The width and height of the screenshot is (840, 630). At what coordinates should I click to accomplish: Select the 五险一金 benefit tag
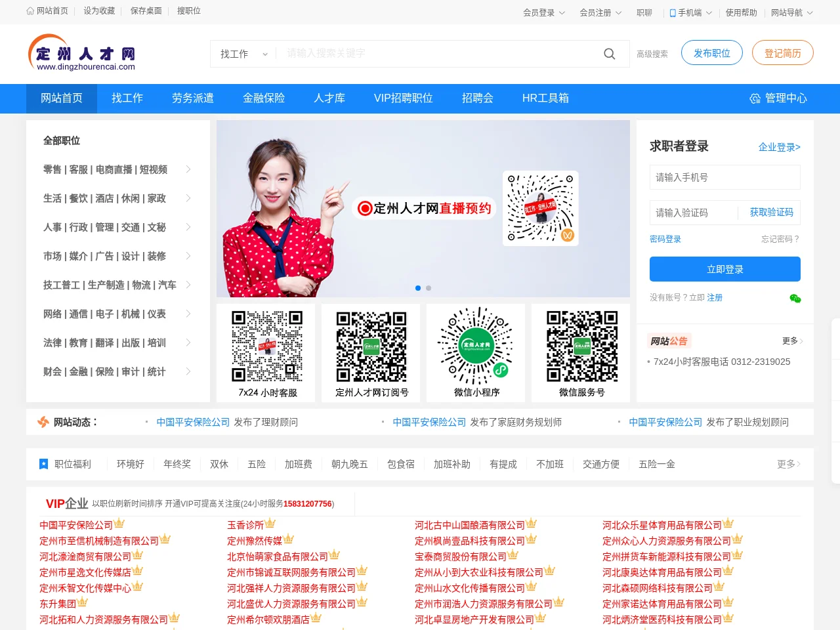pyautogui.click(x=657, y=464)
